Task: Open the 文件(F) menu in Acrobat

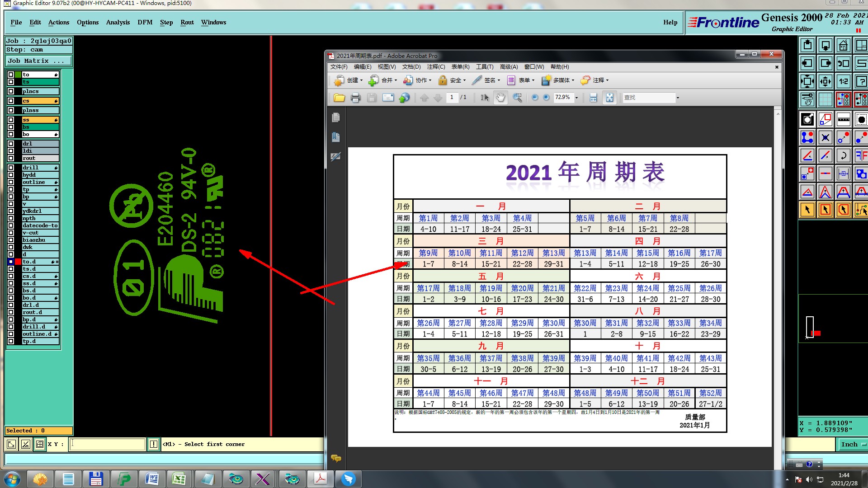Action: (x=339, y=67)
